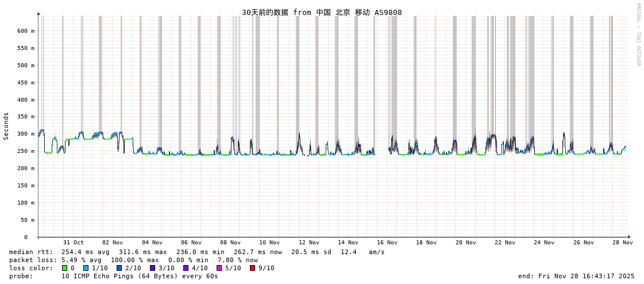The image size is (644, 284).
Task: Click the graph title mentioning AS9808
Action: point(321,12)
